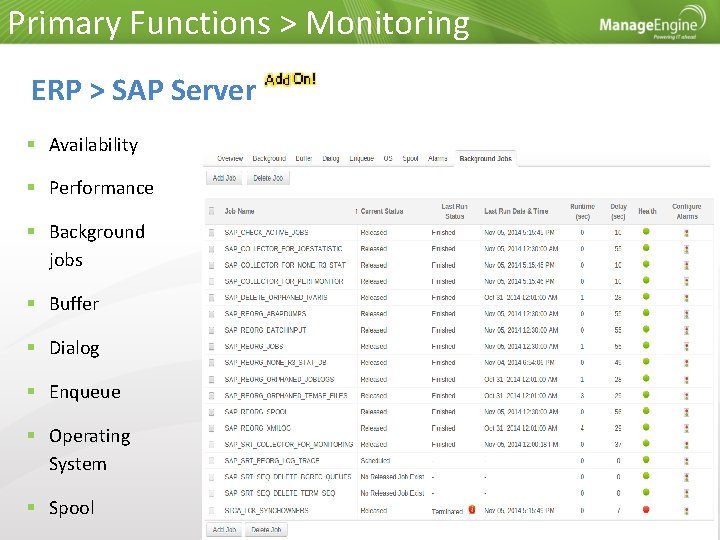Viewport: 720px width, 540px height.
Task: Tick the checkbox for SAP_DELETE_ORPHANED_IVARIS
Action: point(212,298)
